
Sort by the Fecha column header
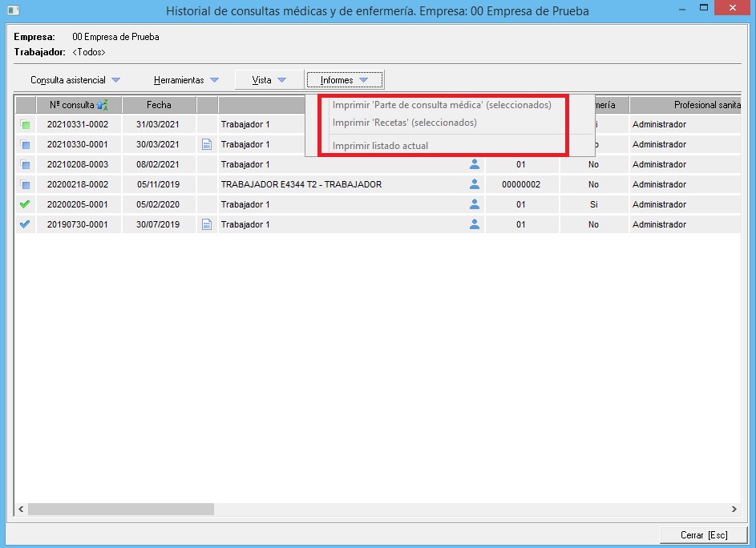[159, 105]
